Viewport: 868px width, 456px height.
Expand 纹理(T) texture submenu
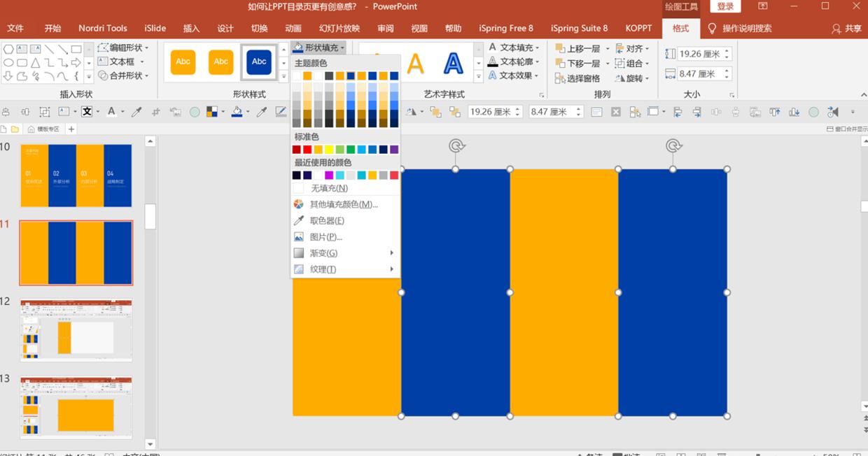[x=345, y=269]
